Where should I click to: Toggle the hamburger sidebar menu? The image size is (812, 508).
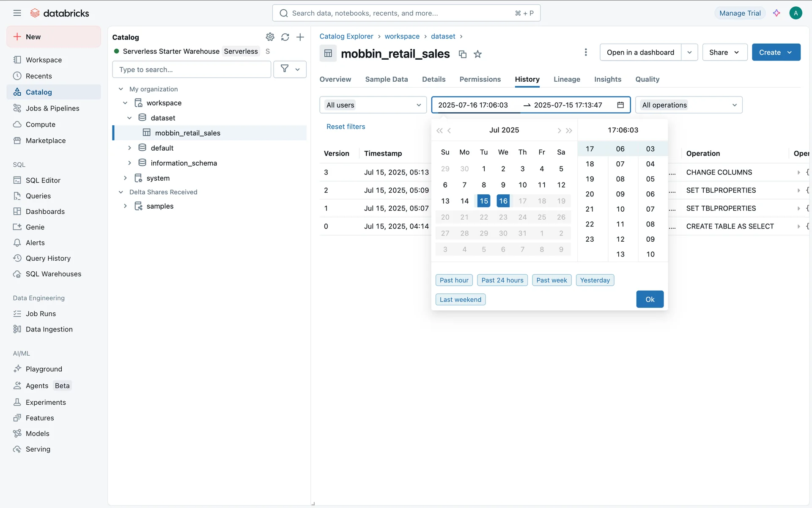[17, 13]
